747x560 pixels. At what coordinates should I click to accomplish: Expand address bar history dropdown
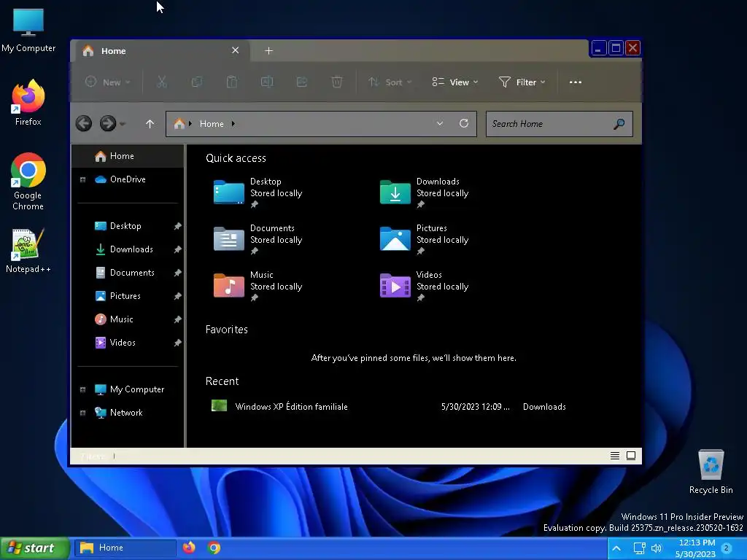(x=440, y=123)
